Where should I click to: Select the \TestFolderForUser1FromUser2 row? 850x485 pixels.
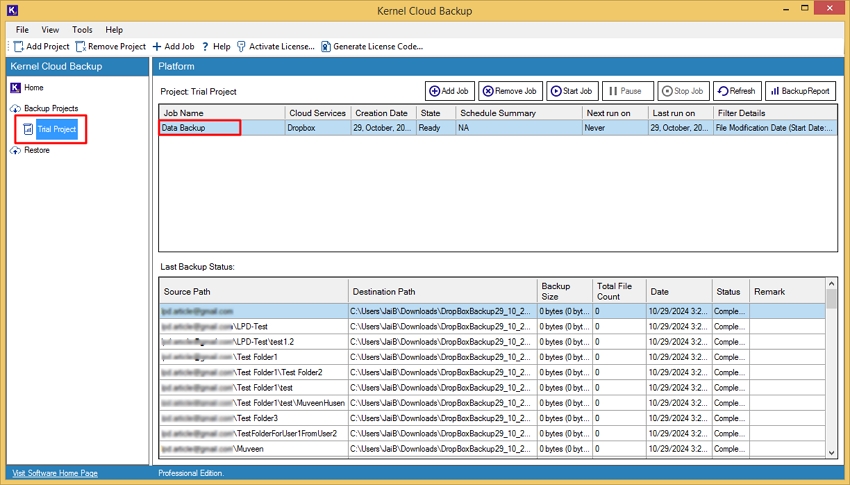492,434
